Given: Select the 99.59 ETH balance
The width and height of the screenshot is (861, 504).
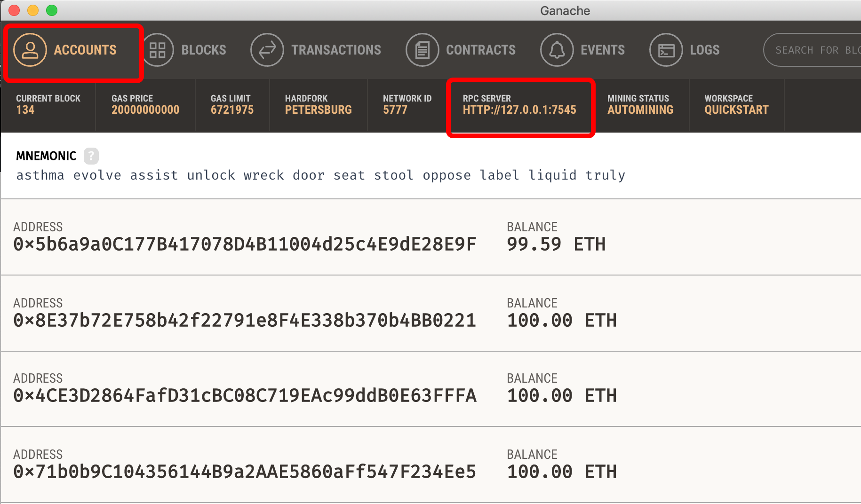Looking at the screenshot, I should 556,244.
